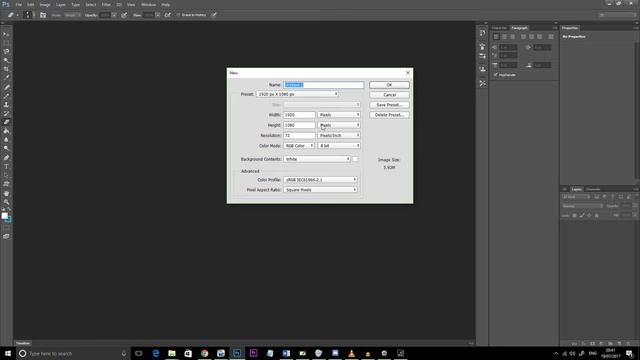Select the Path Selection tool
This screenshot has height=360, width=640.
click(6, 175)
